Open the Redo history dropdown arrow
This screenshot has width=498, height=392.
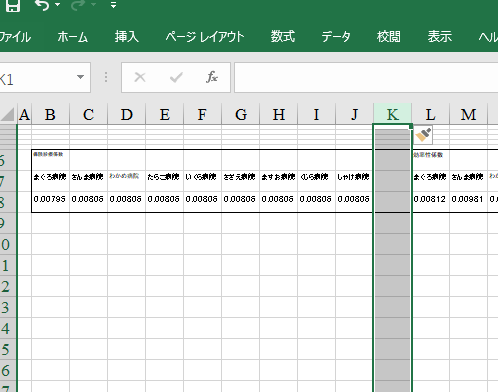(93, 5)
